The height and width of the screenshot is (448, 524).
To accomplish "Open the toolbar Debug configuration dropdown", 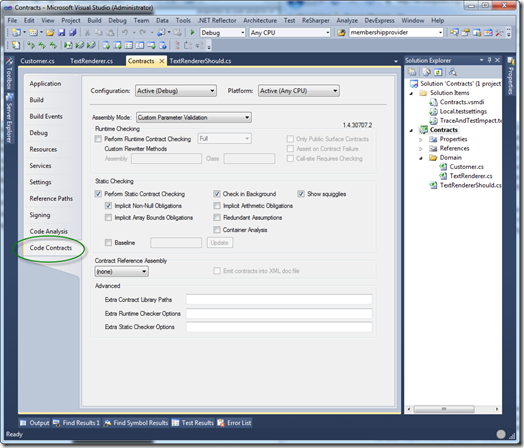I will pos(223,32).
